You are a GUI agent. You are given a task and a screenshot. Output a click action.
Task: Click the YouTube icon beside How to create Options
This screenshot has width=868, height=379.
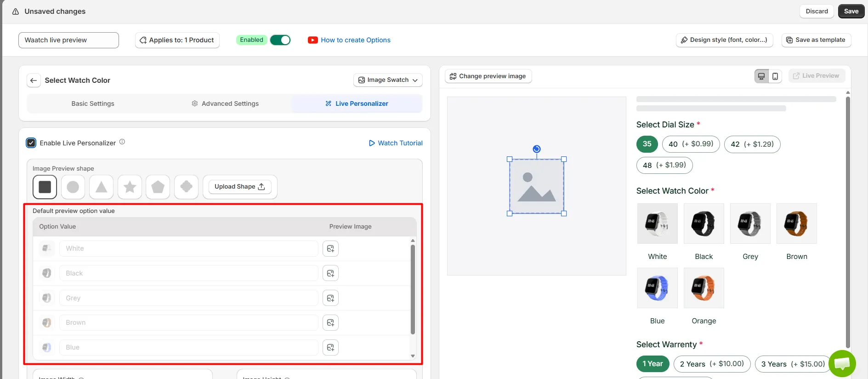tap(313, 40)
